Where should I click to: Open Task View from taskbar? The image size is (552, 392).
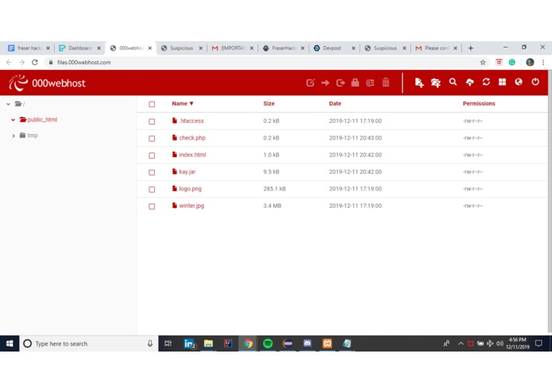coord(168,344)
